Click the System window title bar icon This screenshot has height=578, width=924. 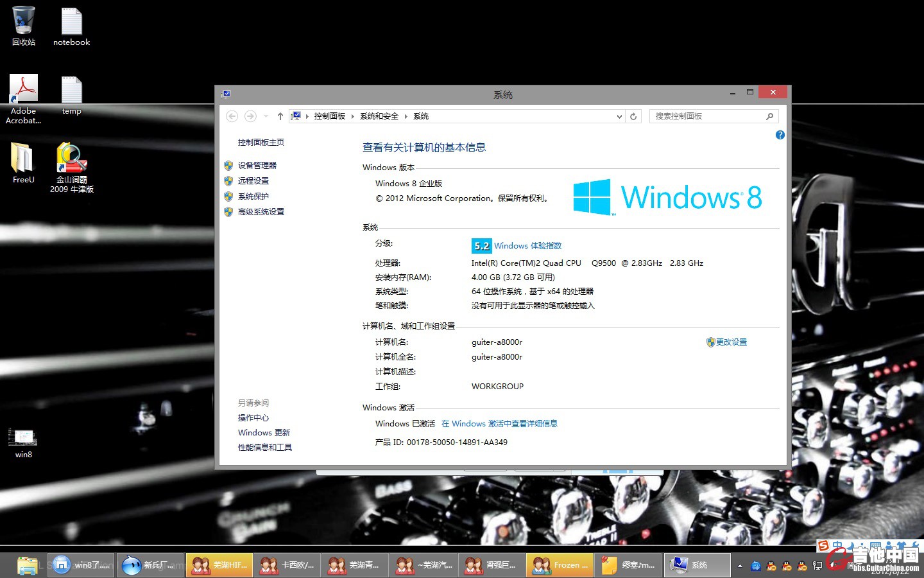226,94
